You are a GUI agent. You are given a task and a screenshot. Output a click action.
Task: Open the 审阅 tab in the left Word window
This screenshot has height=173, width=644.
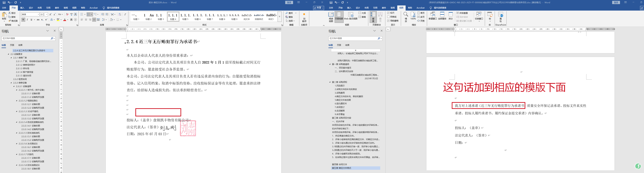(66, 8)
